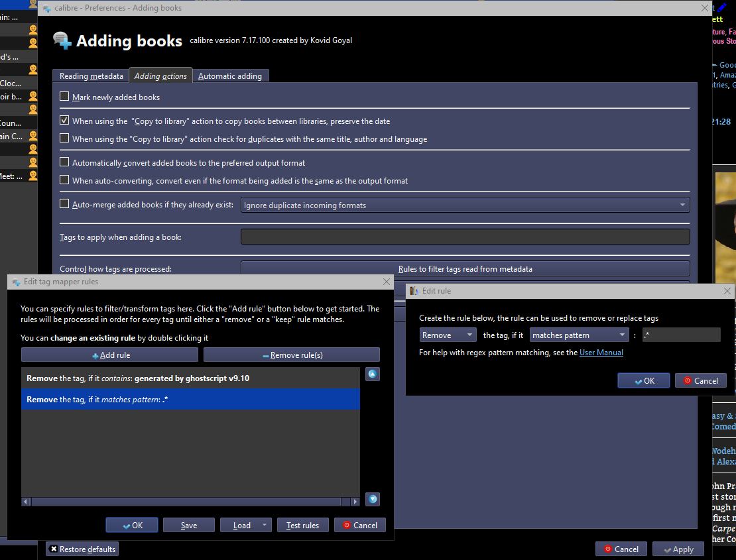Click Cancel in the Preferences window
The image size is (736, 560).
[x=621, y=549]
